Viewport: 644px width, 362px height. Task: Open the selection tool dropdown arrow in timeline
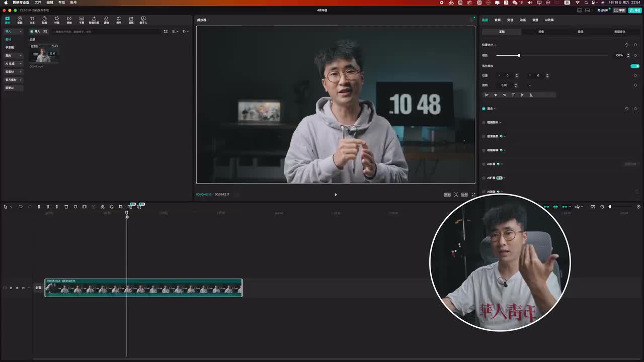tap(11, 207)
